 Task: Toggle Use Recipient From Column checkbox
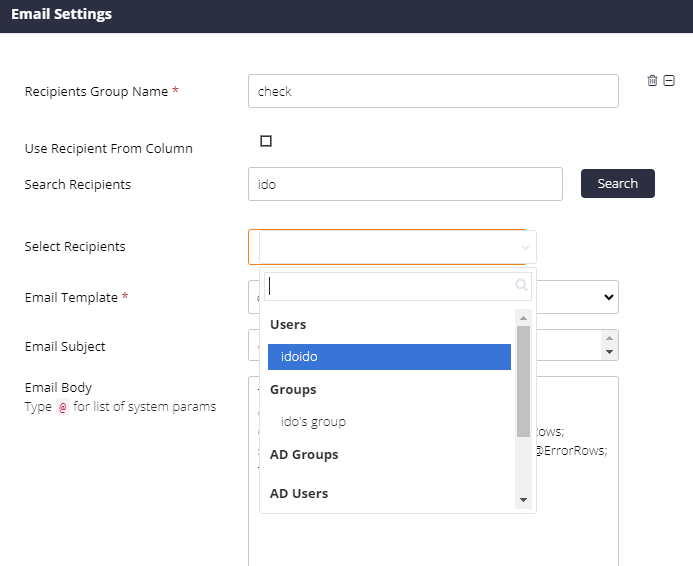tap(266, 141)
